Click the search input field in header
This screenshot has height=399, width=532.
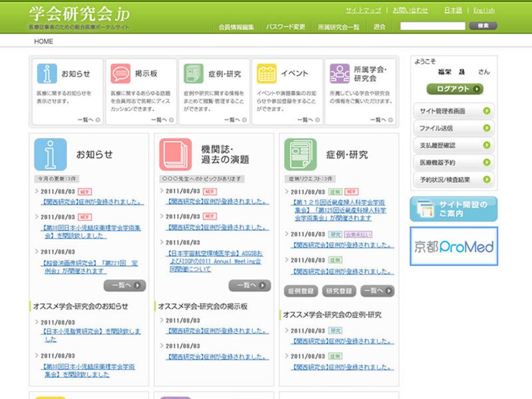point(432,26)
